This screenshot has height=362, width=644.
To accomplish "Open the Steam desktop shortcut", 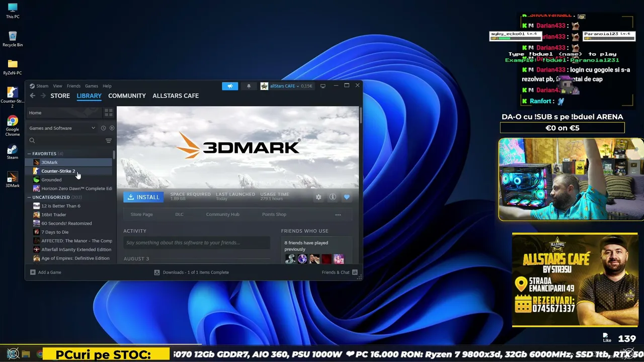I will point(13,152).
